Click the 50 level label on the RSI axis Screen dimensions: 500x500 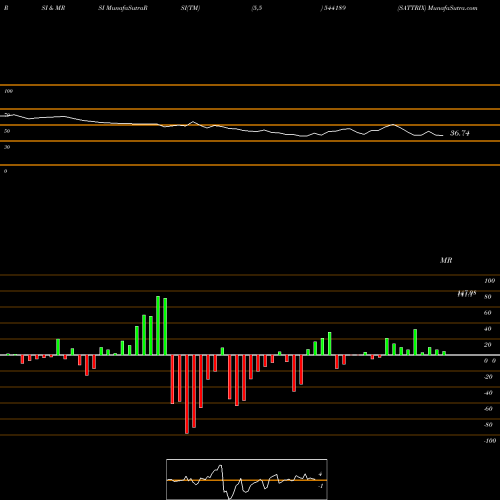coord(7,131)
